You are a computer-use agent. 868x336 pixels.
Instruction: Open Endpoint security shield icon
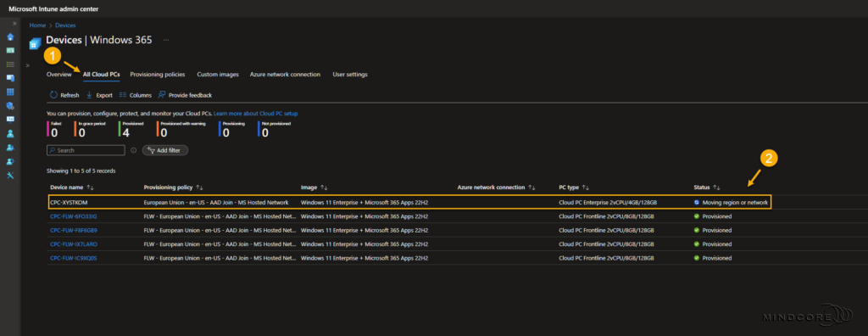10,105
